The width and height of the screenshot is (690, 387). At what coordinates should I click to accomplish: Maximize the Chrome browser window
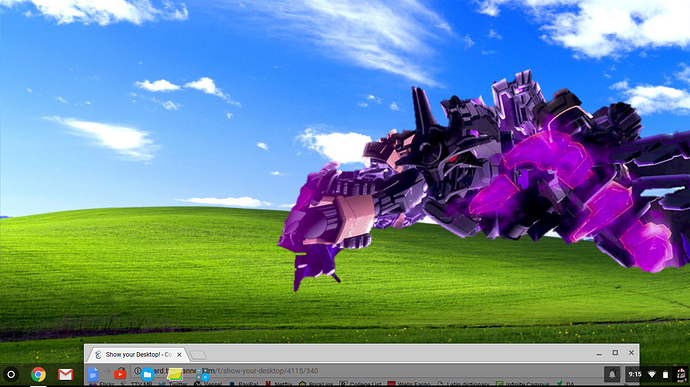point(615,353)
